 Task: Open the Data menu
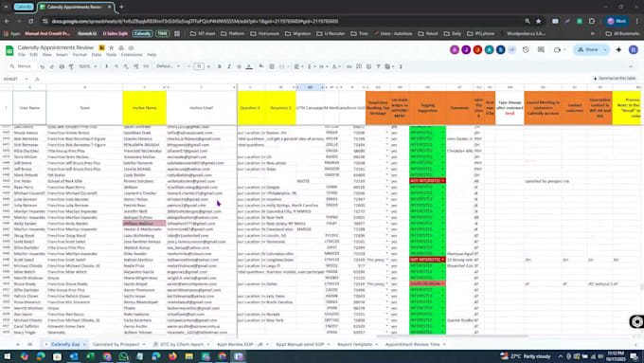pyautogui.click(x=97, y=55)
